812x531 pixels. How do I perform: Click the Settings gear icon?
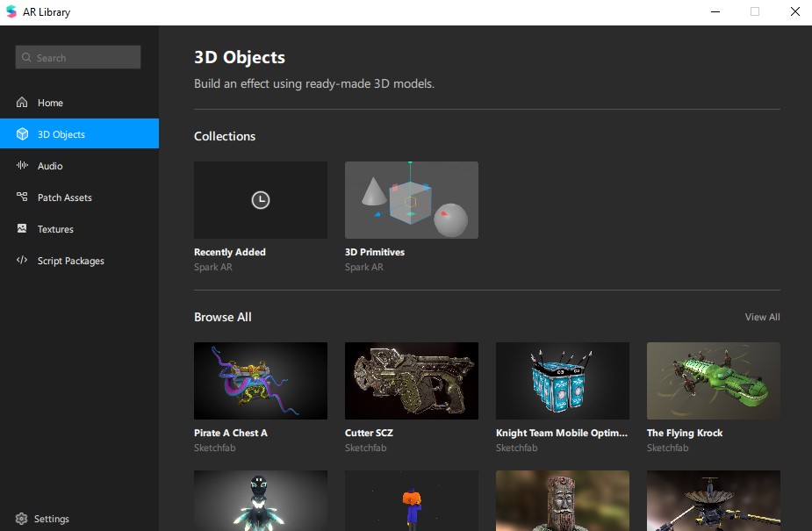click(x=22, y=519)
